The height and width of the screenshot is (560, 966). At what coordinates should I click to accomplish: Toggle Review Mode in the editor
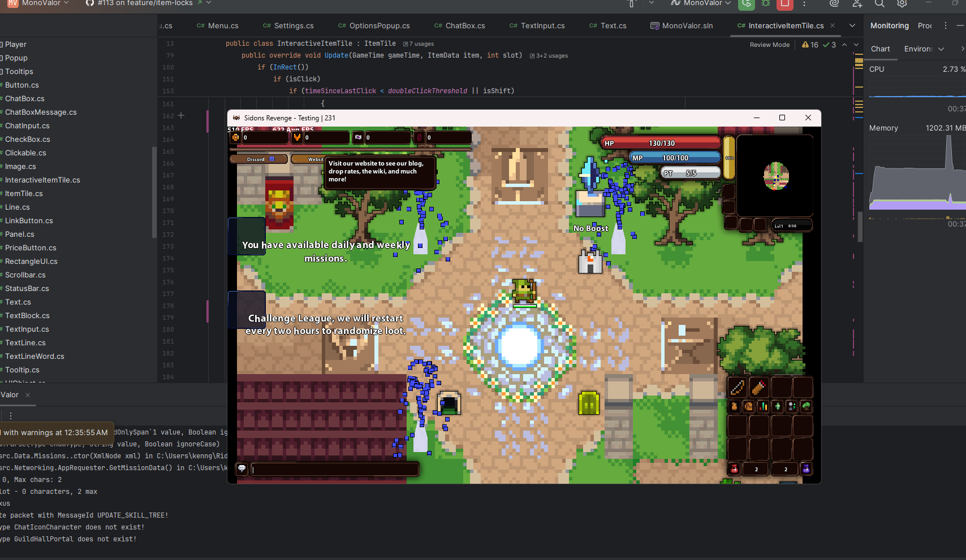click(769, 45)
